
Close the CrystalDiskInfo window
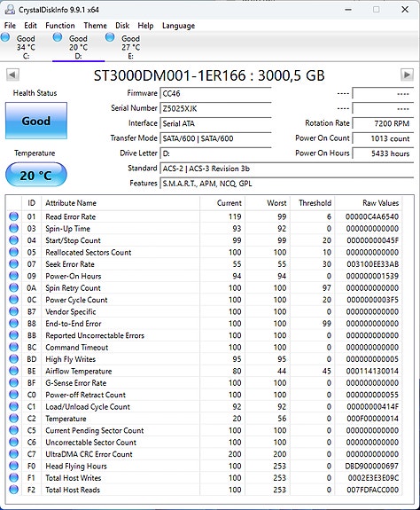pos(405,10)
